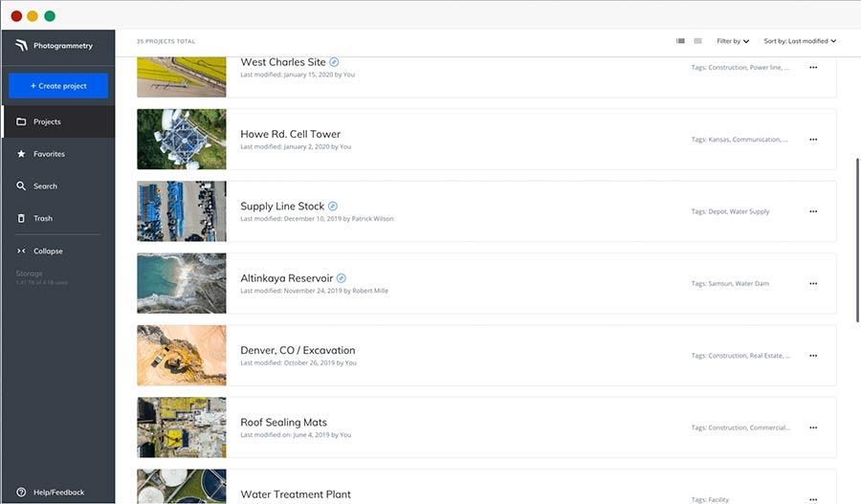
Task: Select Collapse in the sidebar
Action: (58, 251)
